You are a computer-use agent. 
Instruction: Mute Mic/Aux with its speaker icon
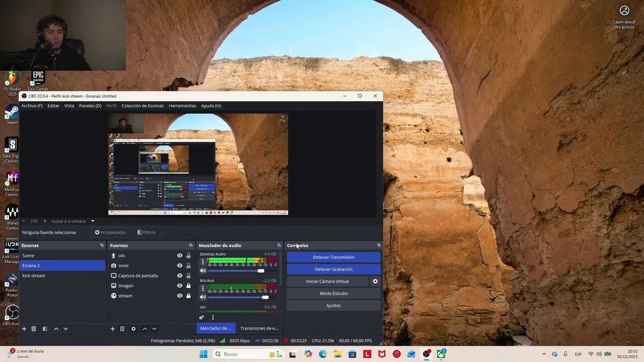[x=203, y=297]
